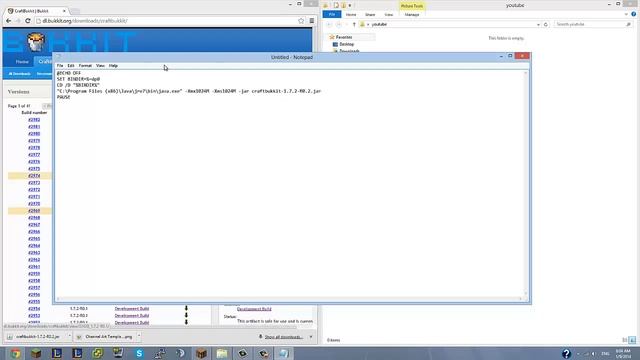This screenshot has width=640, height=360.
Task: Click Chrome's back arrow button
Action: click(x=9, y=21)
